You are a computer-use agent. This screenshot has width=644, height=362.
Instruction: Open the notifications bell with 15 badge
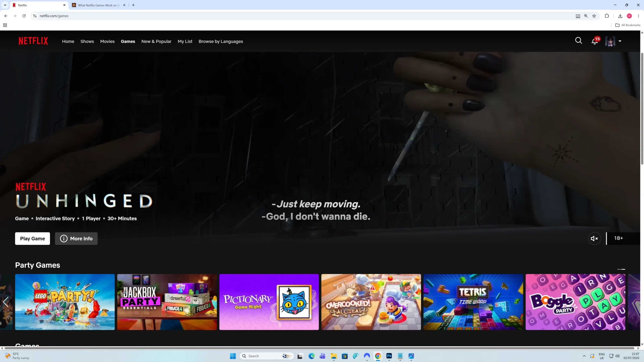click(595, 41)
